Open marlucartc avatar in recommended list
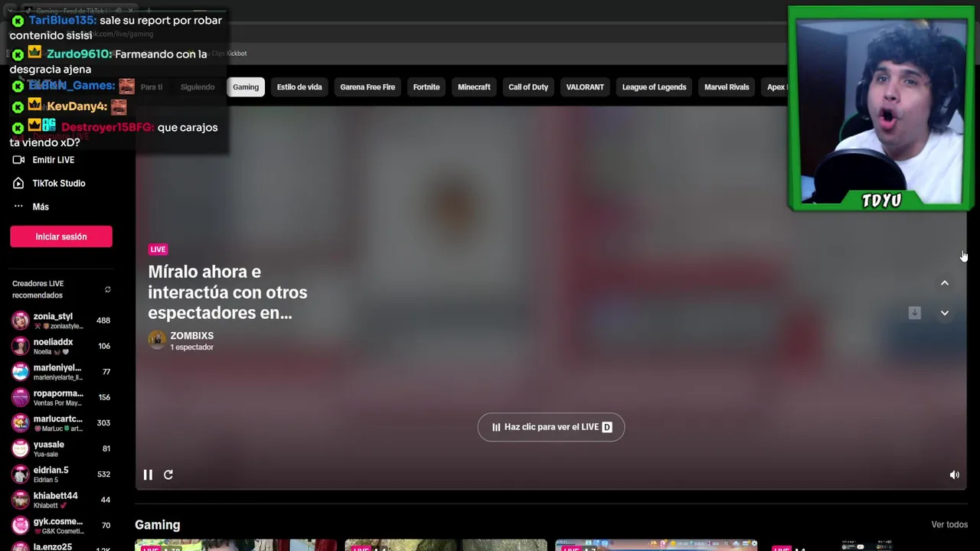Viewport: 980px width, 551px height. click(x=21, y=423)
